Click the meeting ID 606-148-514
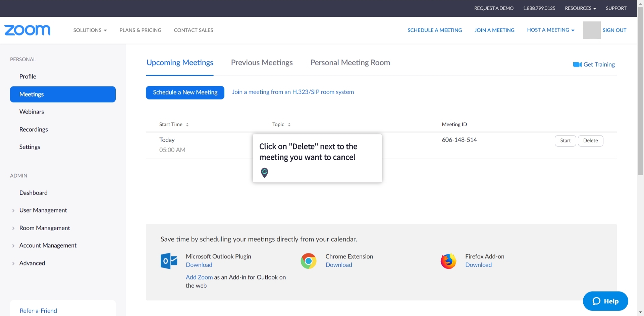The width and height of the screenshot is (644, 316). click(459, 140)
